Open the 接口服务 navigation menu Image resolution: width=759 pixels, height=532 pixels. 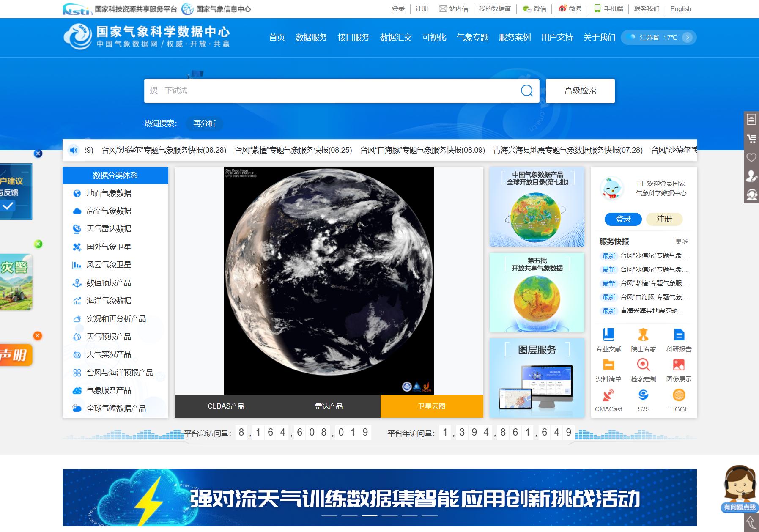[x=353, y=37]
